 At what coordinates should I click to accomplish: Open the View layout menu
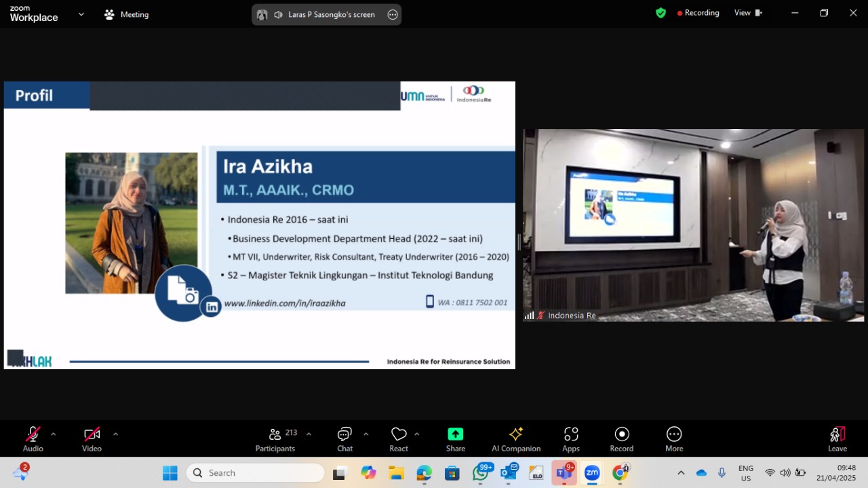tap(748, 13)
